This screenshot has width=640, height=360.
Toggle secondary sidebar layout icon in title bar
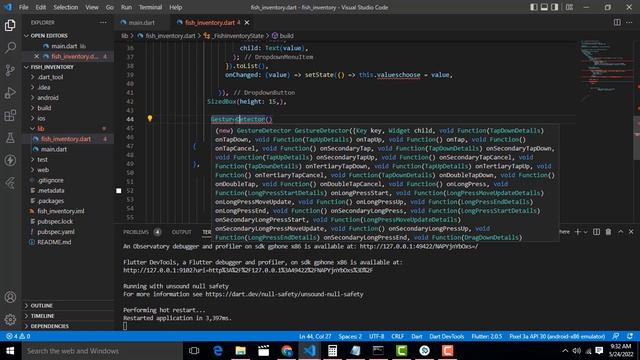[x=554, y=7]
